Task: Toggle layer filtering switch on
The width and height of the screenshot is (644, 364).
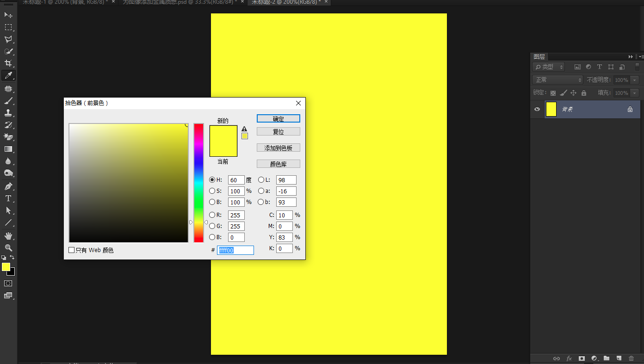Action: [637, 67]
